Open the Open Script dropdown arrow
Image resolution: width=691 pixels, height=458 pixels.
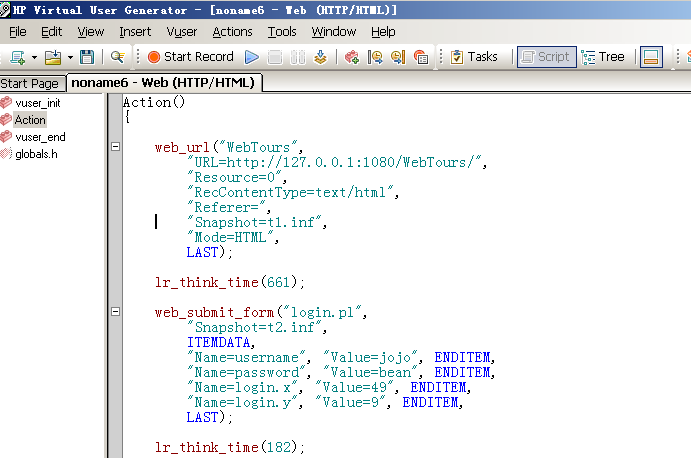[70, 57]
